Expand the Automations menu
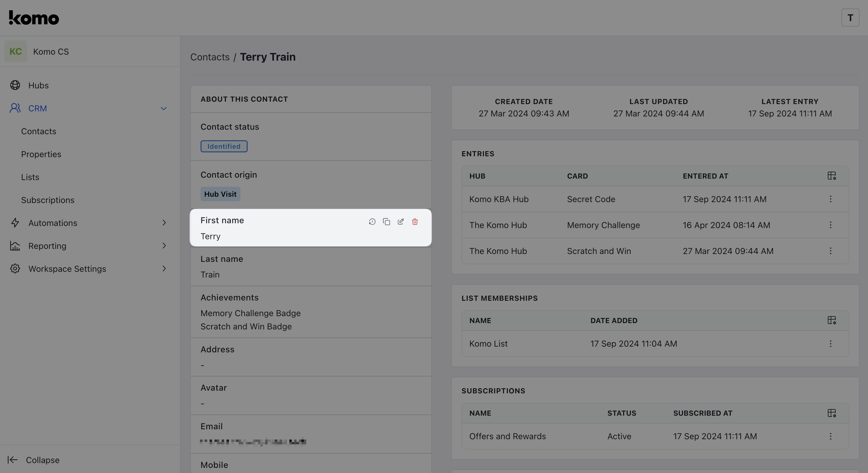Image resolution: width=868 pixels, height=473 pixels. (164, 223)
